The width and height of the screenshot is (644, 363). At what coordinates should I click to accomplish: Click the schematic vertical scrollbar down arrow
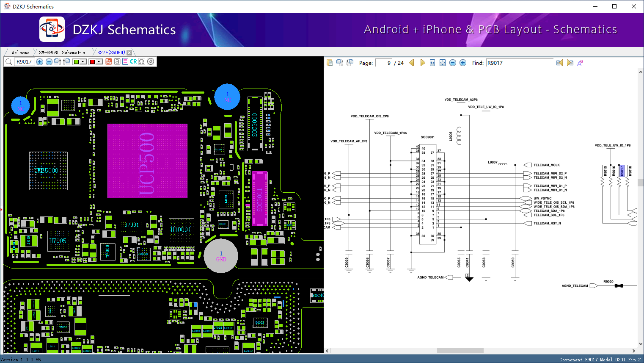640,344
